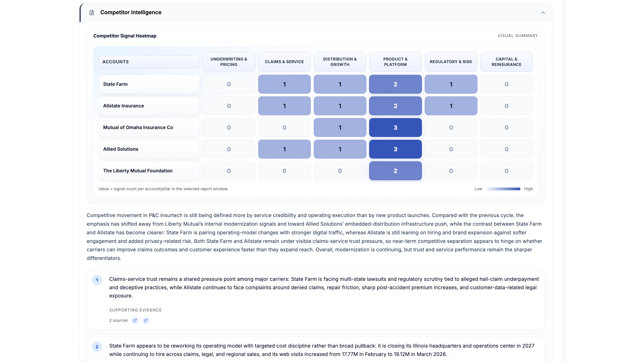The width and height of the screenshot is (644, 362).
Task: Click State Farm Underwriting & Pricing cell
Action: (229, 84)
